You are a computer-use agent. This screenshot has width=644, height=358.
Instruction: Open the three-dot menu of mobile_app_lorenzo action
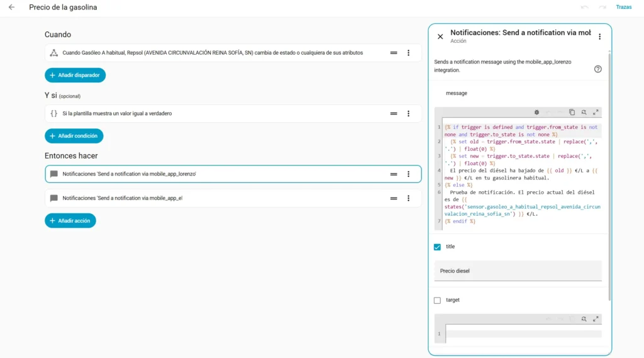click(x=408, y=174)
